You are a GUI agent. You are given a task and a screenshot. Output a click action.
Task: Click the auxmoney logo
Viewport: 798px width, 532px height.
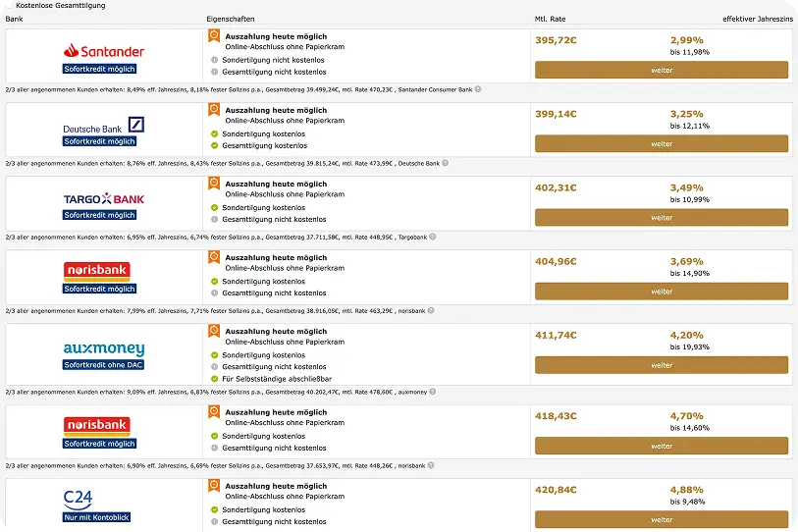pyautogui.click(x=104, y=348)
